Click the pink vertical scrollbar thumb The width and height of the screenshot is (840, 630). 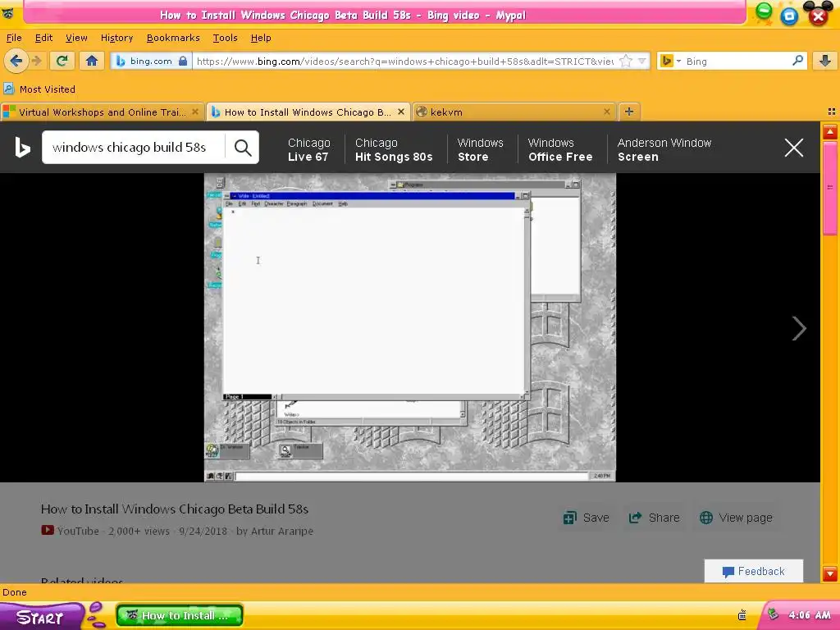click(830, 188)
